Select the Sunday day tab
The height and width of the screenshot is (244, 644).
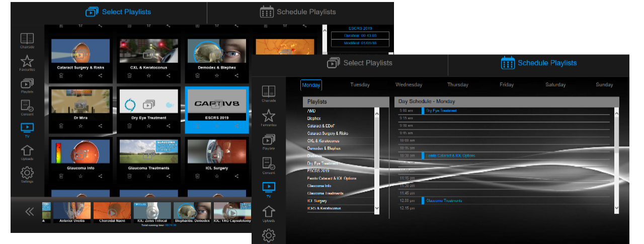604,85
